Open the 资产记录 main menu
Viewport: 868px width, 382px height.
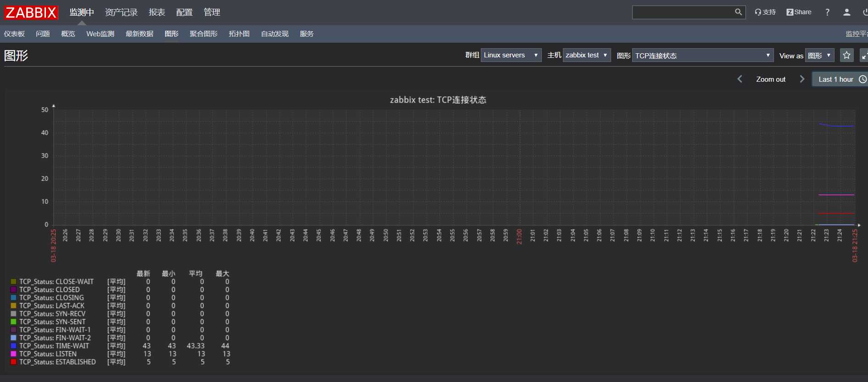[x=121, y=12]
